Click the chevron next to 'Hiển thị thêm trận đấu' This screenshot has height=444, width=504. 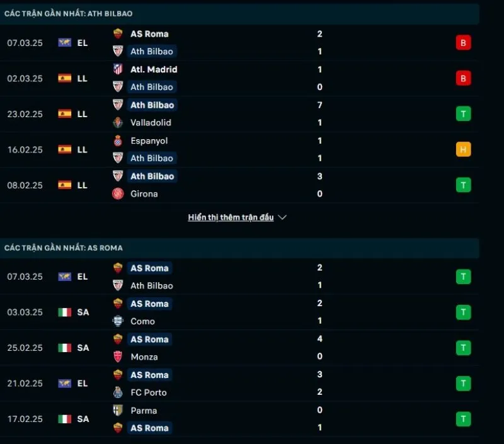coord(282,217)
